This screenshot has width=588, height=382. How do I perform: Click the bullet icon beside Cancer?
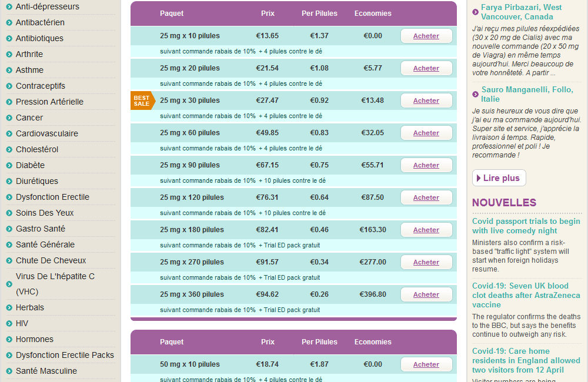tap(9, 118)
